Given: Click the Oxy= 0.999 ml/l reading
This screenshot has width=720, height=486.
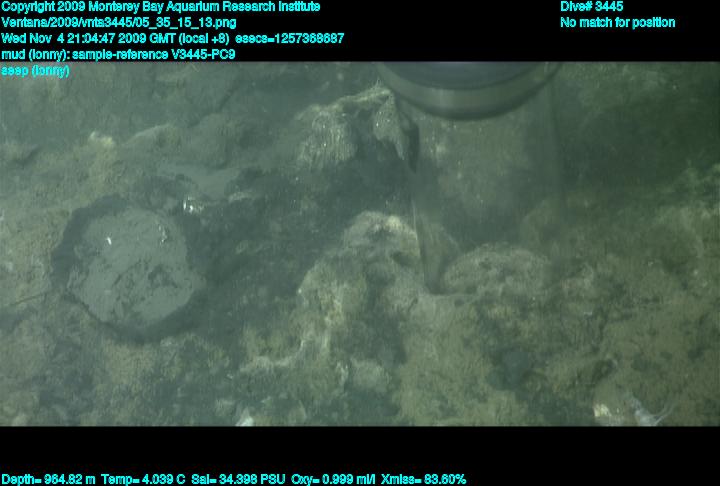Looking at the screenshot, I should [333, 480].
